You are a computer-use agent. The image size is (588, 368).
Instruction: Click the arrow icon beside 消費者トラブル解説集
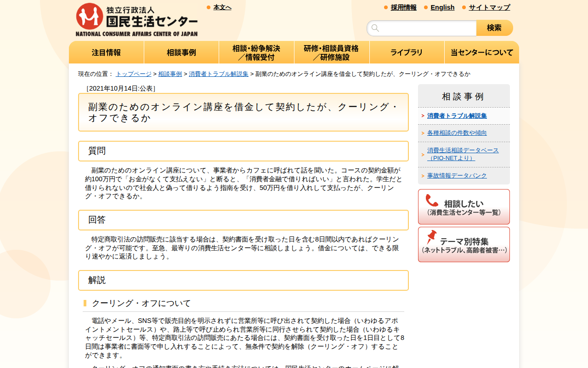pos(423,116)
